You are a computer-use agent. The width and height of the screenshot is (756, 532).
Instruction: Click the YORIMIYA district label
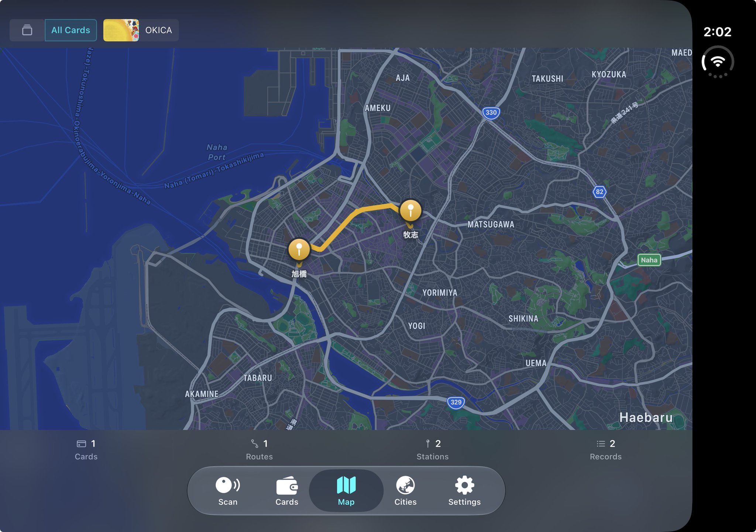pos(440,293)
